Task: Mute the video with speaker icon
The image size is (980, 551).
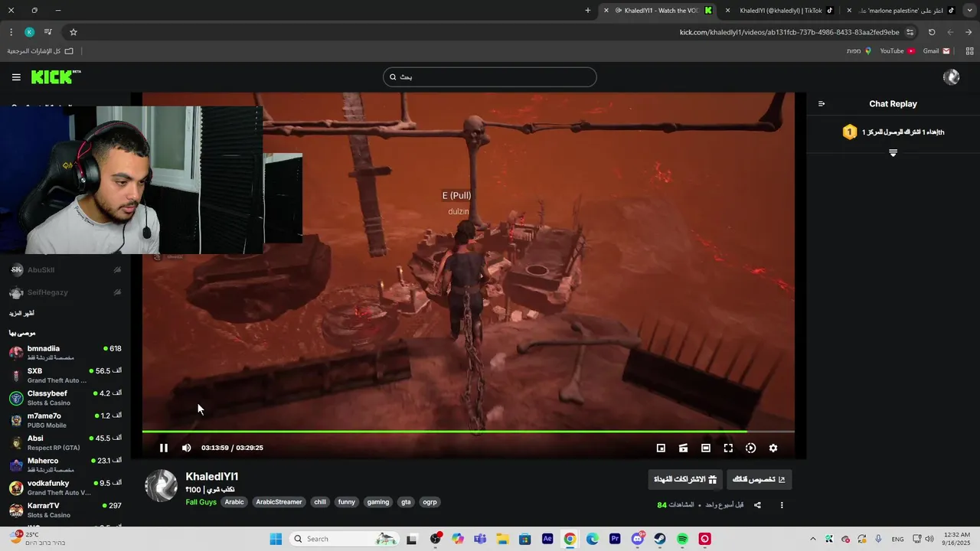Action: pyautogui.click(x=186, y=448)
